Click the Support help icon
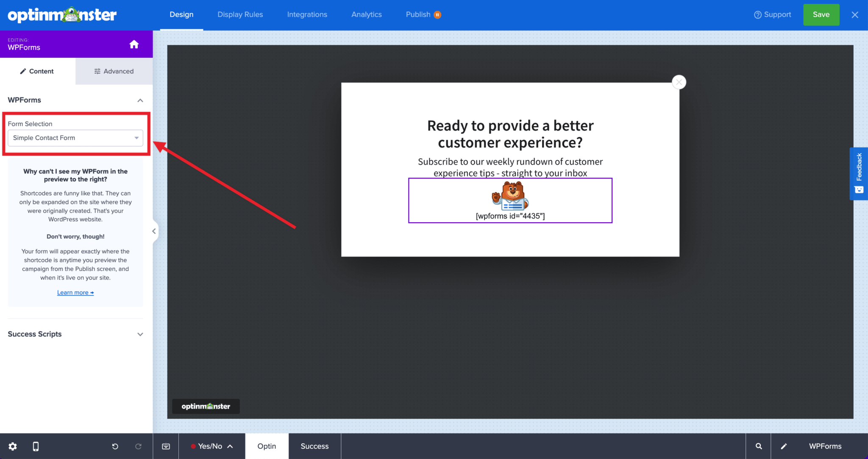Screen dimensions: 868x459 pos(757,14)
